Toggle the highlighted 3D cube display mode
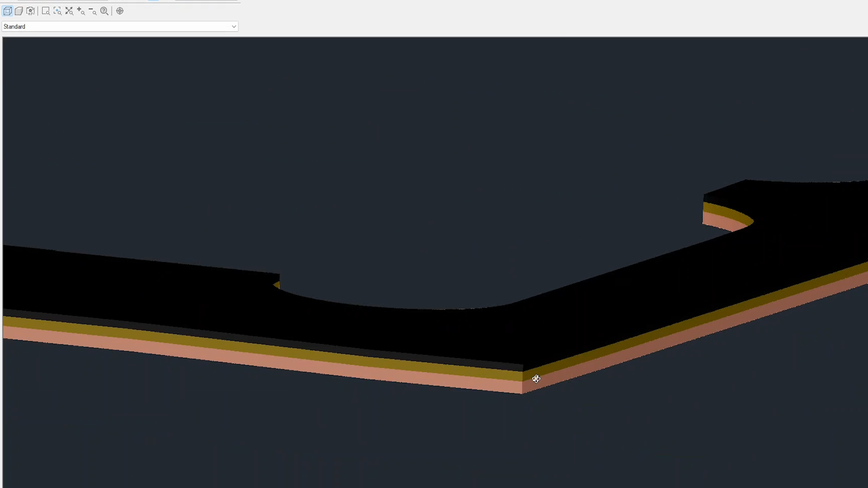This screenshot has height=488, width=868. pyautogui.click(x=7, y=11)
